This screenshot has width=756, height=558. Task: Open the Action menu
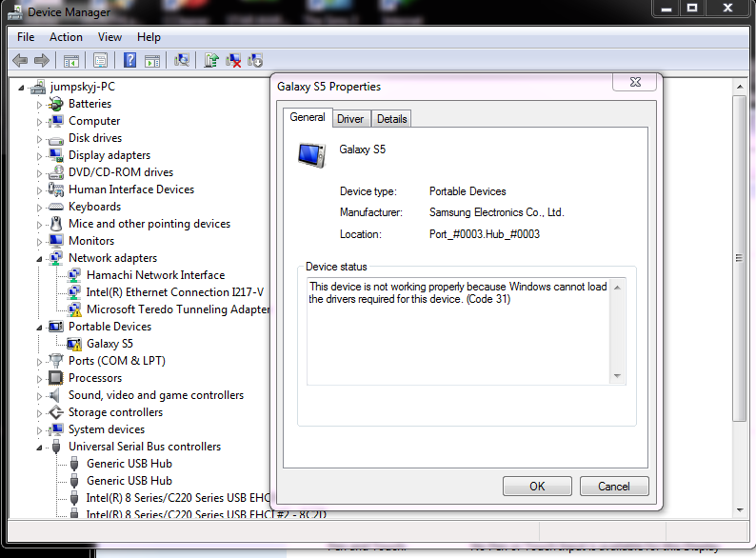point(66,37)
